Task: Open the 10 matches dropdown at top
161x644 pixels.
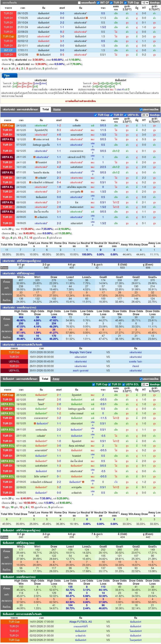Action: pos(145,3)
